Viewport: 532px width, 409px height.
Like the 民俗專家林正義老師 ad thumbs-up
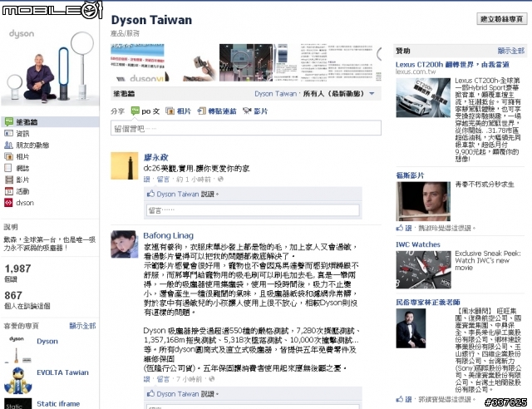[400, 399]
